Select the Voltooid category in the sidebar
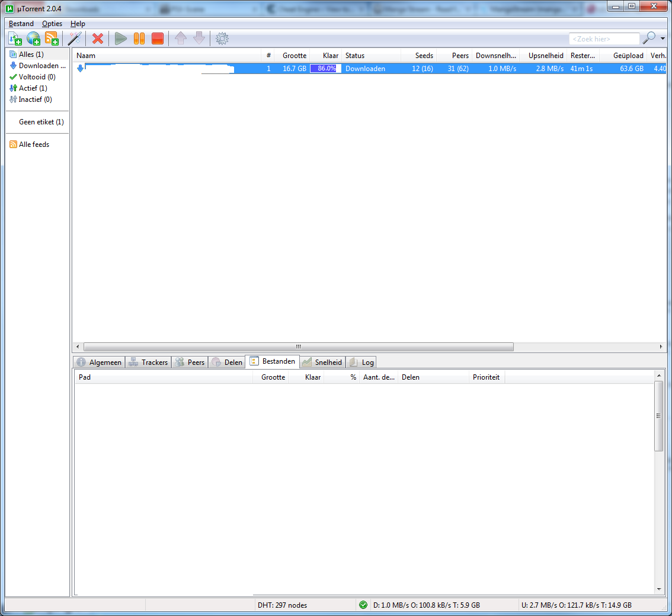Screen dimensions: 672x616 [37, 77]
